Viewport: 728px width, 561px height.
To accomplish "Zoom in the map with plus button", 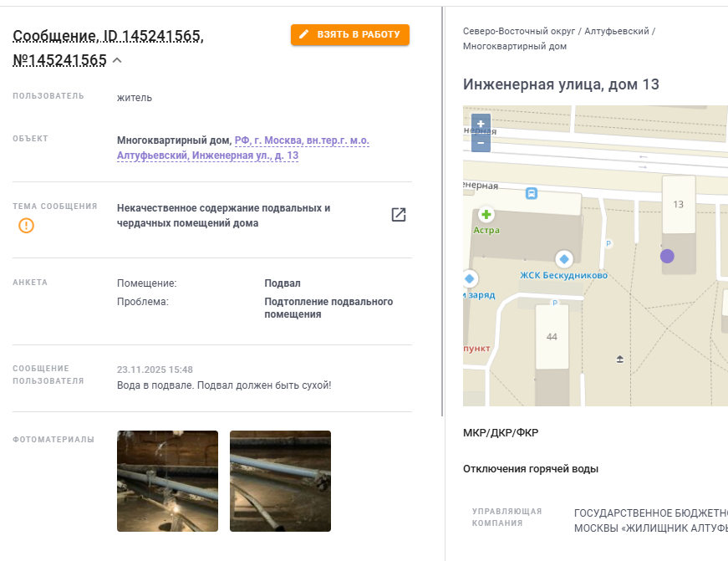I will click(481, 124).
